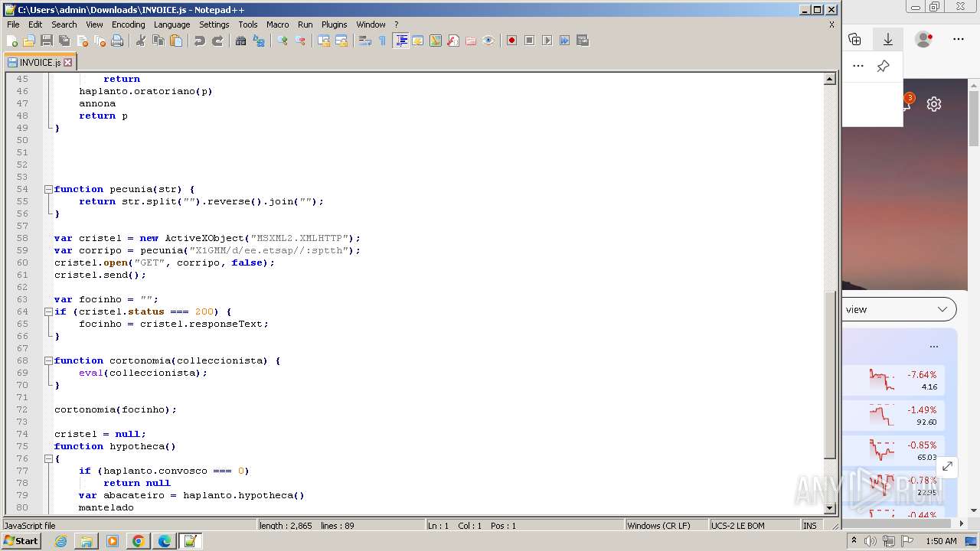Open Internet Explorer from the taskbar
The height and width of the screenshot is (551, 980).
pos(60,541)
